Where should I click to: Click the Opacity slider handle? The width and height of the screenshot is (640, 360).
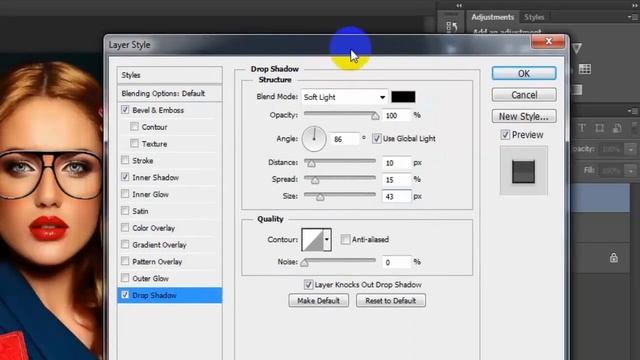(375, 117)
